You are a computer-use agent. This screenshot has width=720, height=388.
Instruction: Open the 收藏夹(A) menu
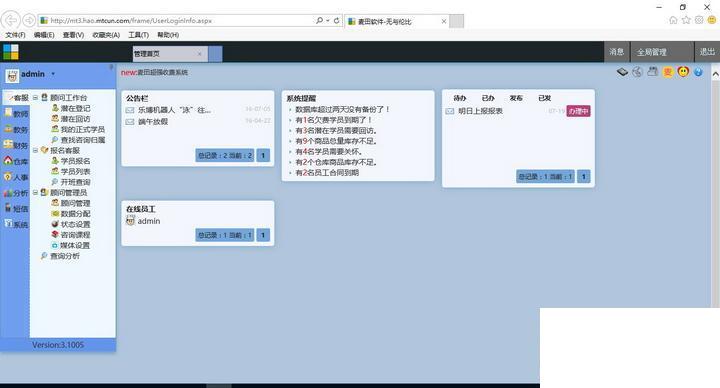(x=106, y=35)
